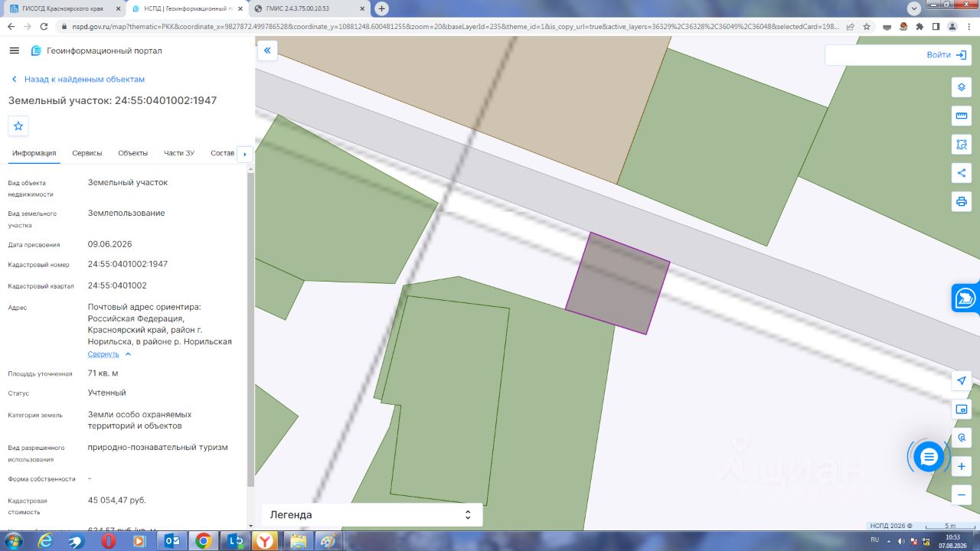Viewport: 980px width, 551px height.
Task: Collapse address via Свернуть link
Action: (x=103, y=354)
